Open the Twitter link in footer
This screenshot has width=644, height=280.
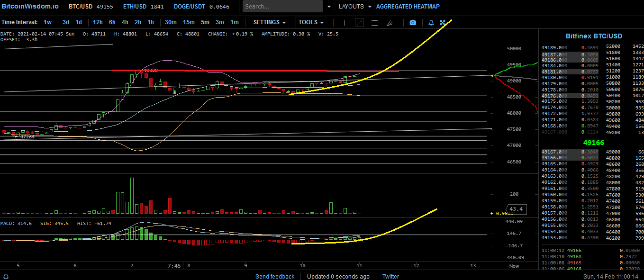(x=390, y=276)
